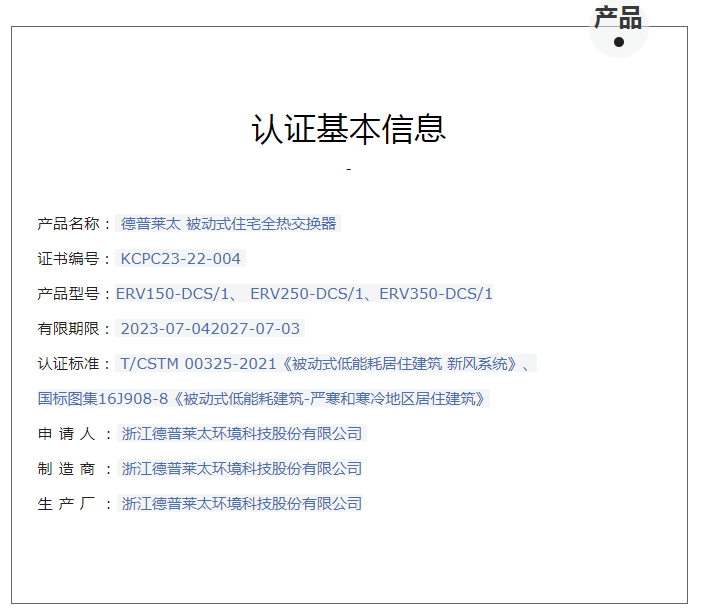Click applicant value 浙江德普莱太环境科技股份有限公司 beside 申请人

[242, 433]
